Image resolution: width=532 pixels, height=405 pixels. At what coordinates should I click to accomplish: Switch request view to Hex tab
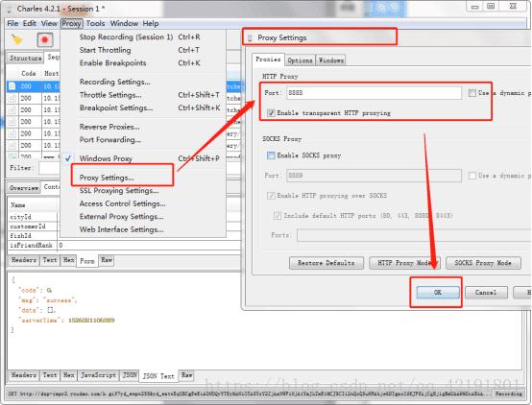pos(68,260)
